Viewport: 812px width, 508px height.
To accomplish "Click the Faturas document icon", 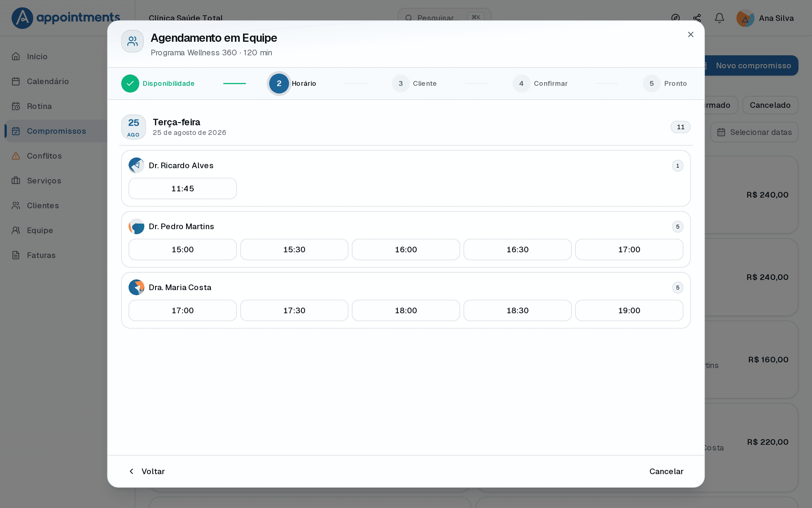I will coord(16,255).
